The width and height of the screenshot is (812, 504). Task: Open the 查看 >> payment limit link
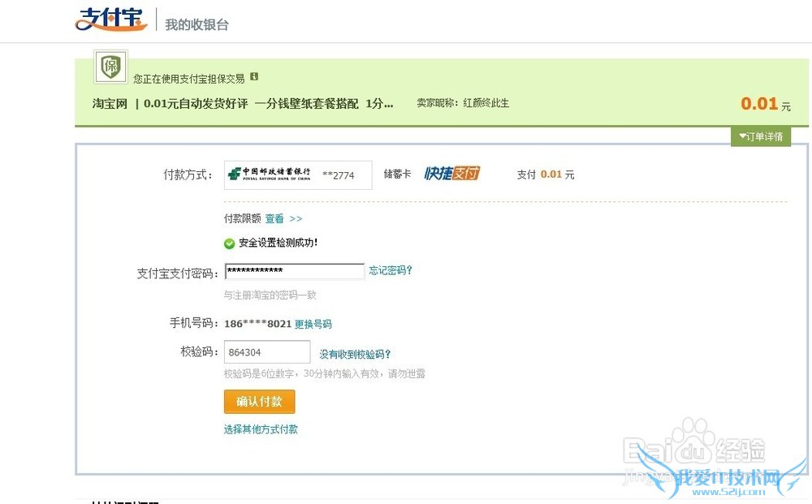tap(283, 219)
